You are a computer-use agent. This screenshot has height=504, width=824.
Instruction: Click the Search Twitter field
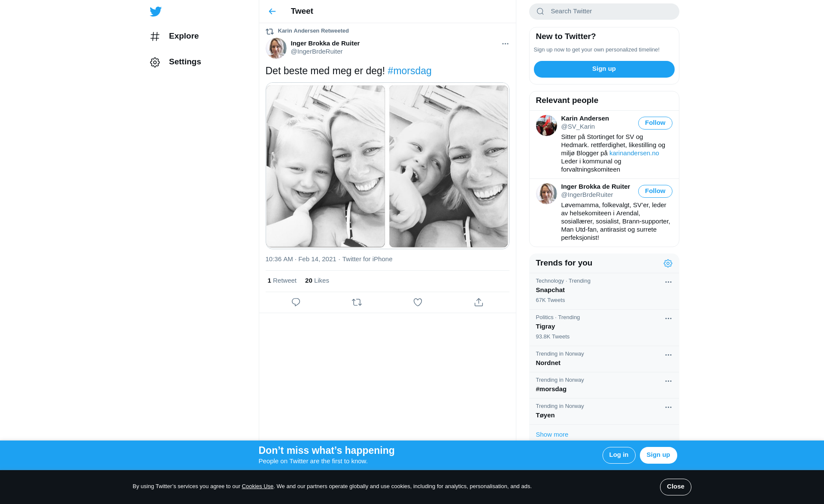(x=604, y=12)
